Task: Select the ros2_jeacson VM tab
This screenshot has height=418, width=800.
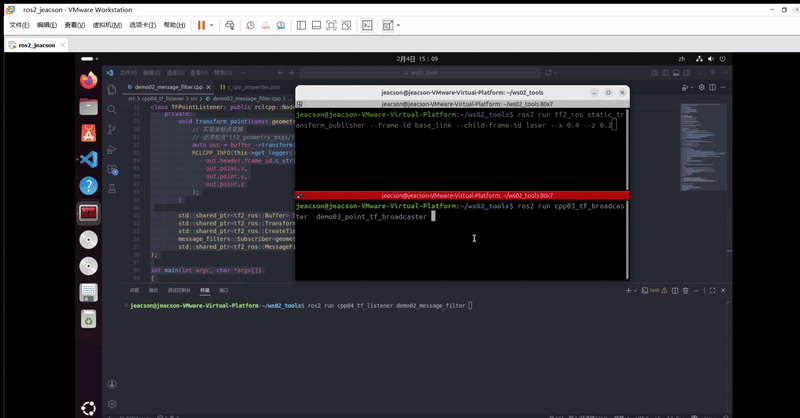Action: point(37,45)
